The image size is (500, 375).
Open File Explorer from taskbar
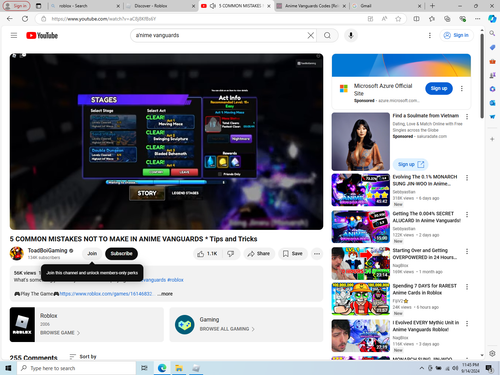(x=179, y=368)
